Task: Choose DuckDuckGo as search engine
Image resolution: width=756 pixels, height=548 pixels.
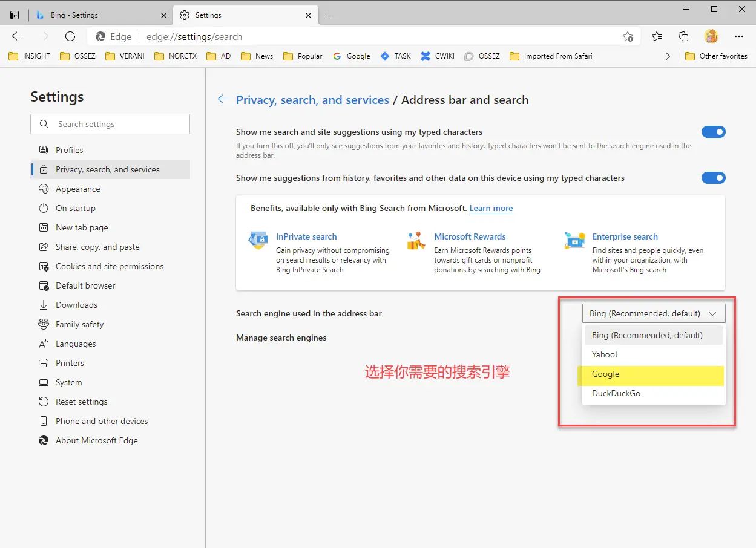Action: click(654, 393)
